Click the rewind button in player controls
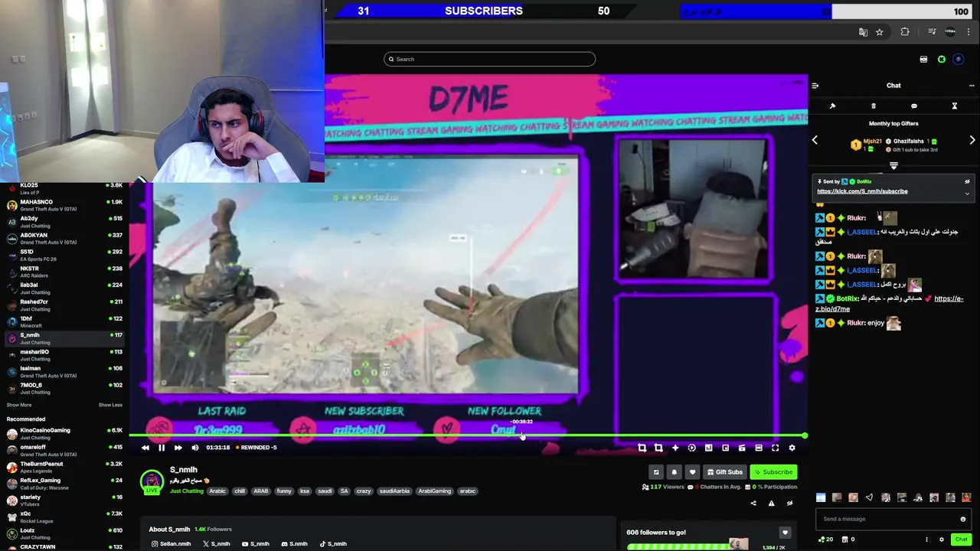Viewport: 980px width, 551px height. [x=145, y=448]
